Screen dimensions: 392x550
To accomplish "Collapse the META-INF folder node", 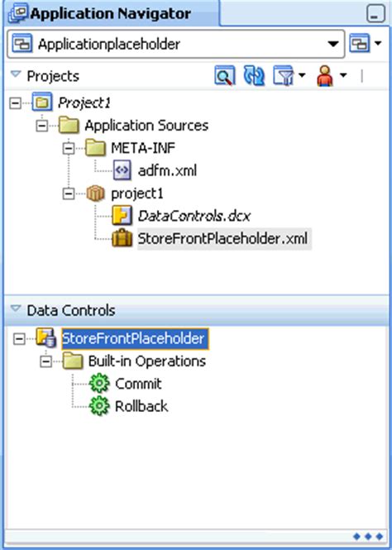I will (69, 148).
